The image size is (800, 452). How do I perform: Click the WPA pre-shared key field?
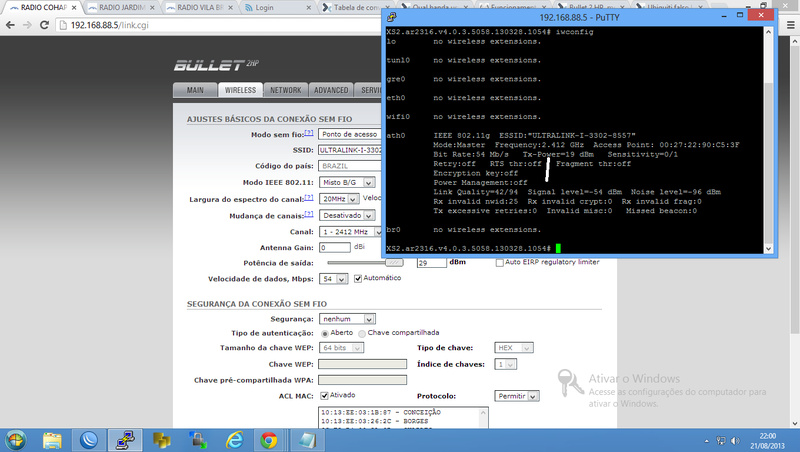(363, 380)
